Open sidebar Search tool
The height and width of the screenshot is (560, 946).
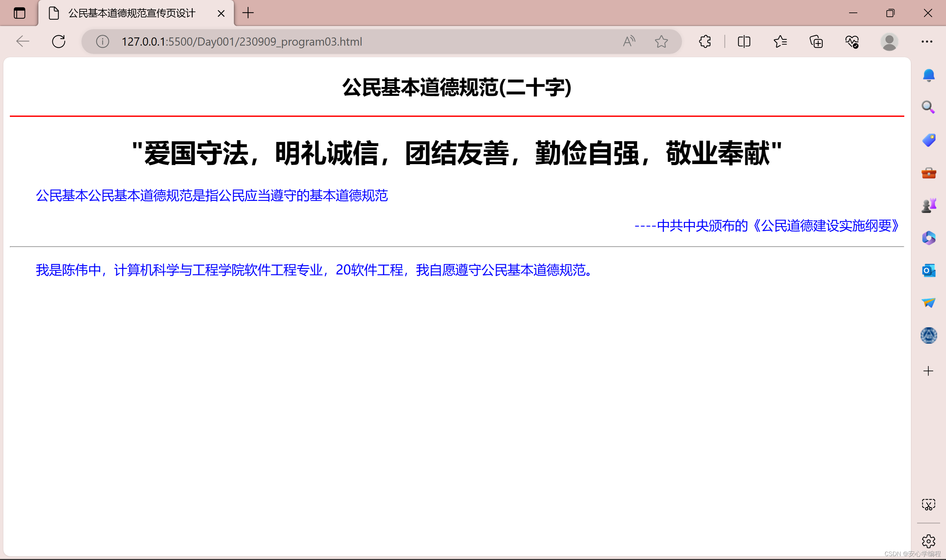click(928, 107)
